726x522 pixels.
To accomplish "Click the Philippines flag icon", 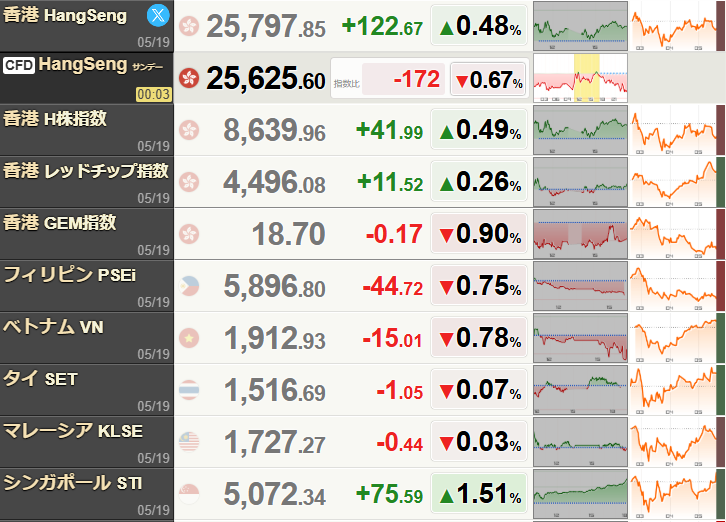I will tap(189, 286).
